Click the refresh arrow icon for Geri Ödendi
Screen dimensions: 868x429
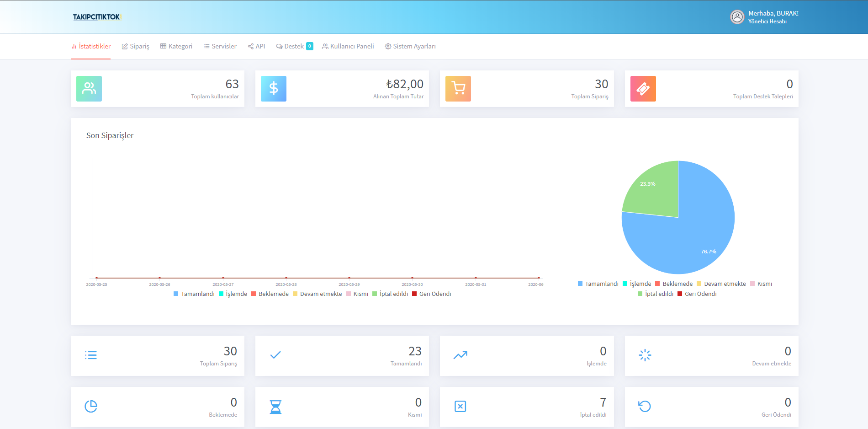(x=645, y=406)
